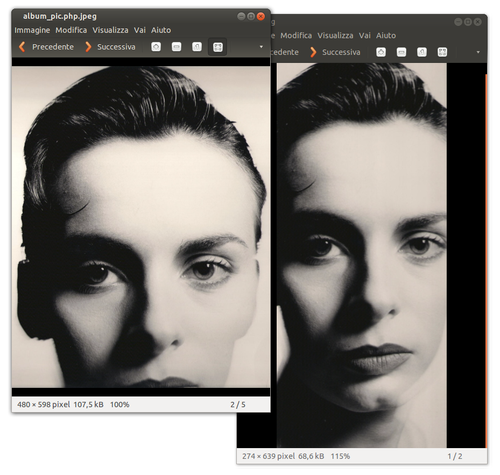Open Modifica menu in front window

point(71,30)
